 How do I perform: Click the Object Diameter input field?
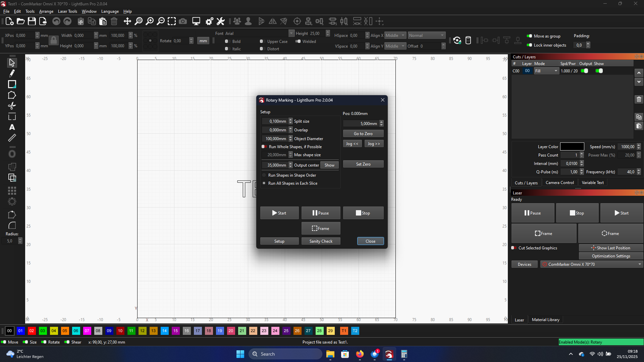pyautogui.click(x=275, y=139)
